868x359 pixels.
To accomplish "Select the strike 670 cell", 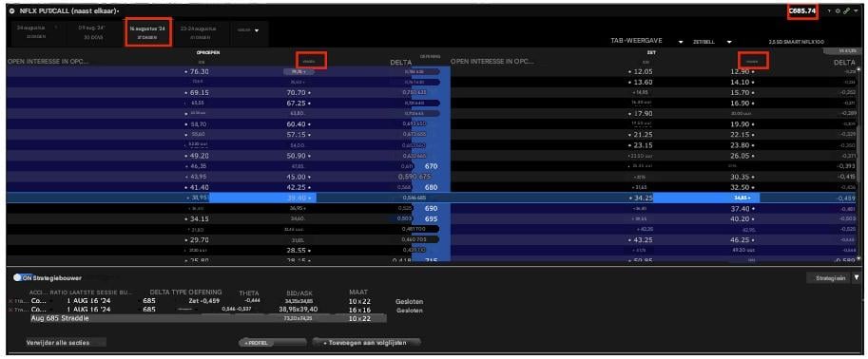I will tap(432, 166).
